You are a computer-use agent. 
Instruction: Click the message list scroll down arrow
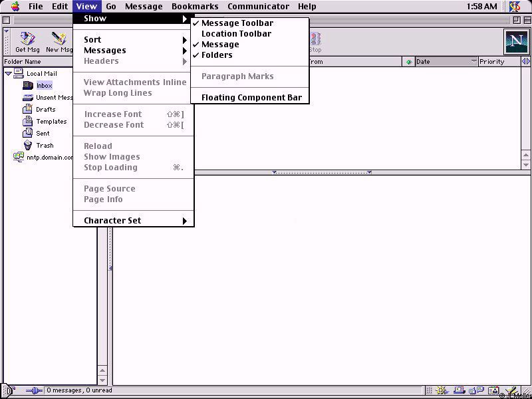point(526,164)
